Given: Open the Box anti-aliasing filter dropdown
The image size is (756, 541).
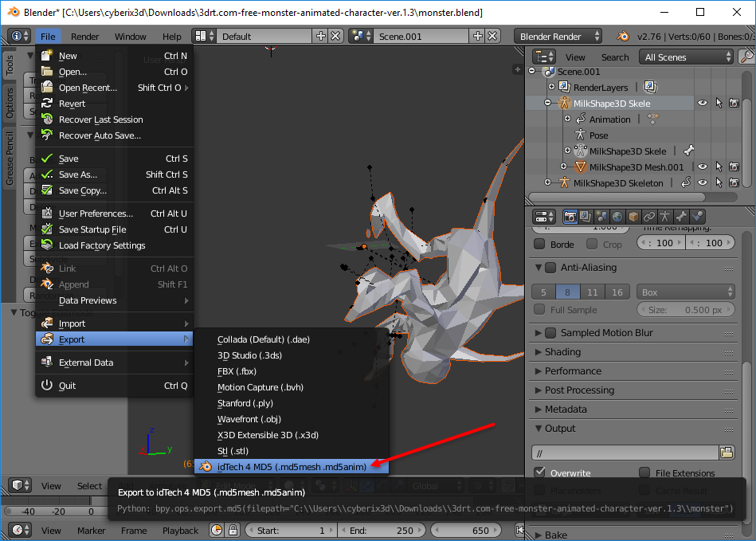Looking at the screenshot, I should point(686,292).
